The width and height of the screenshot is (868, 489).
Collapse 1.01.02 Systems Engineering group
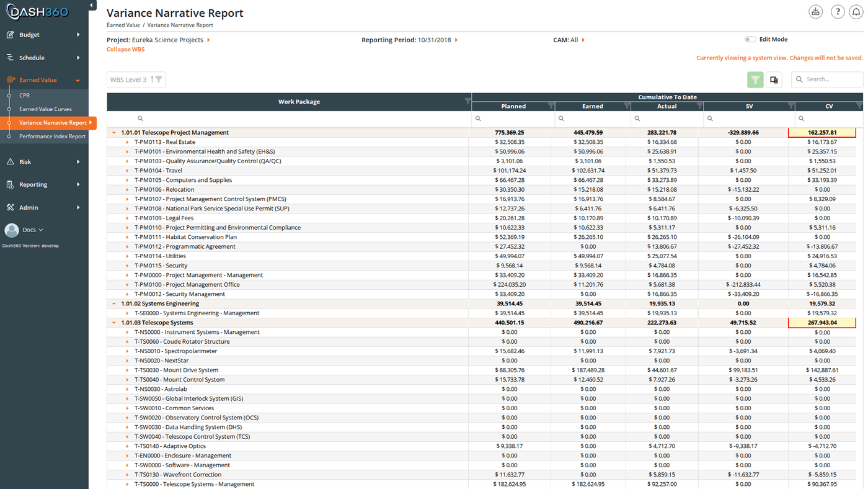pyautogui.click(x=113, y=304)
